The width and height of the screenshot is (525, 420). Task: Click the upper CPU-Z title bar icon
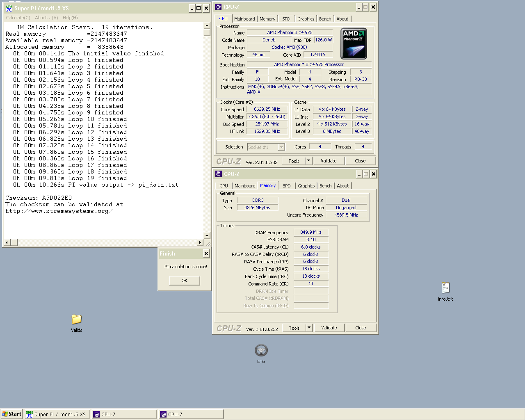click(x=218, y=7)
